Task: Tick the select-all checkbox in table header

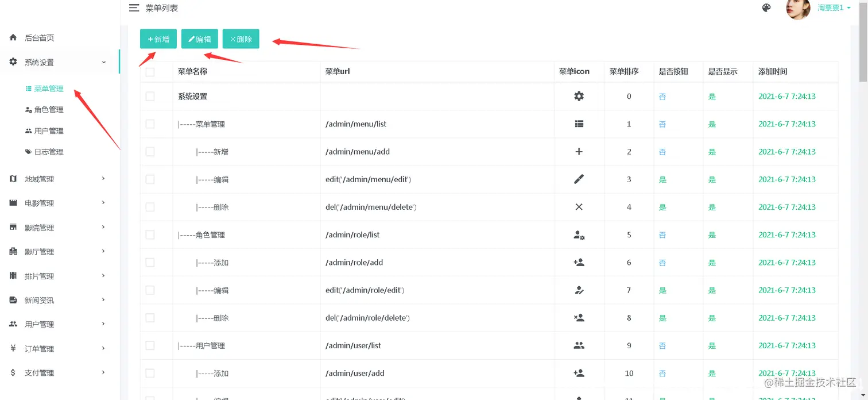Action: point(150,72)
